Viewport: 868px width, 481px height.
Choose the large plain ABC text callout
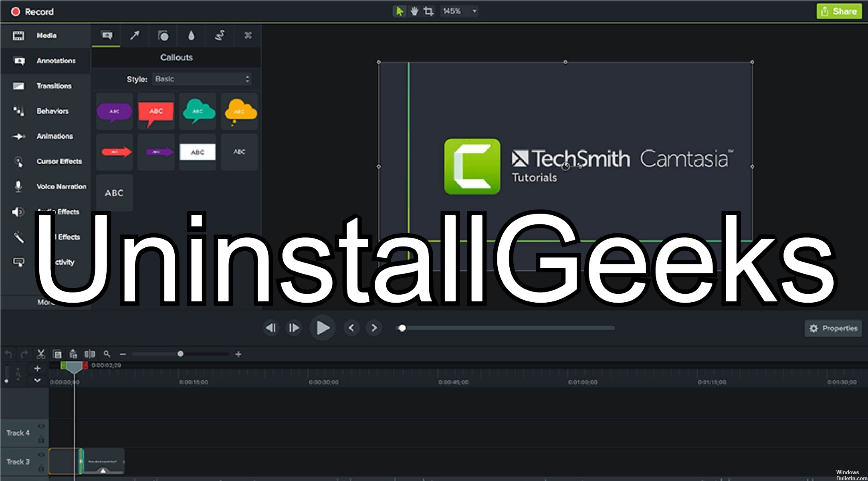point(115,193)
